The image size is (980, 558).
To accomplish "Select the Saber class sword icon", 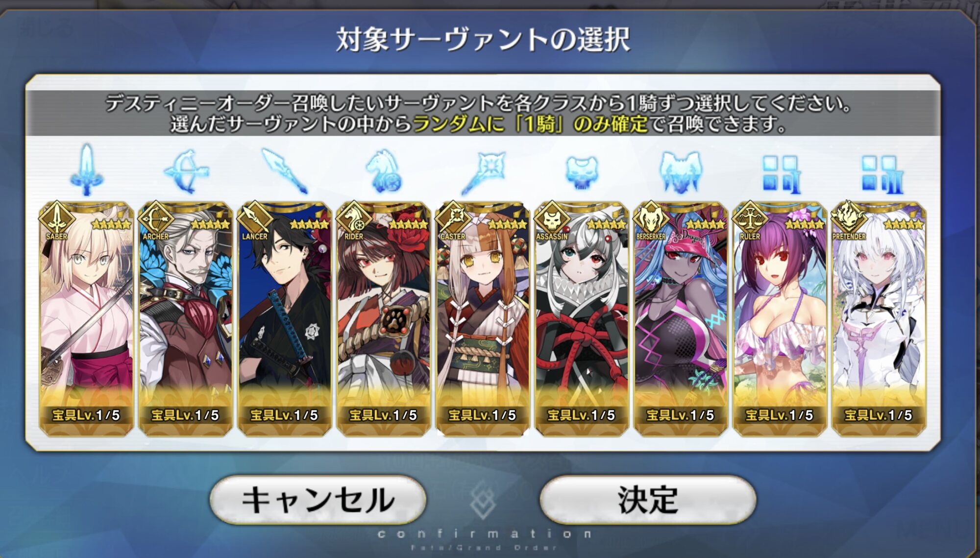I will tap(87, 170).
